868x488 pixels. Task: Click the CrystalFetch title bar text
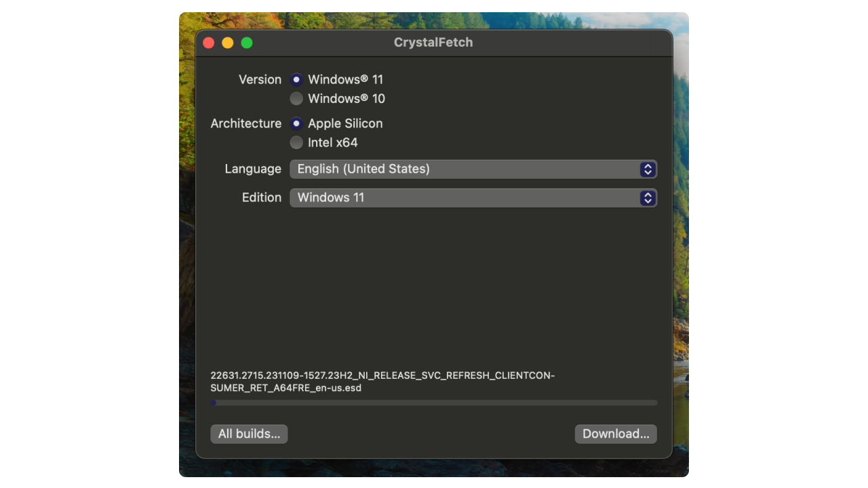click(433, 42)
